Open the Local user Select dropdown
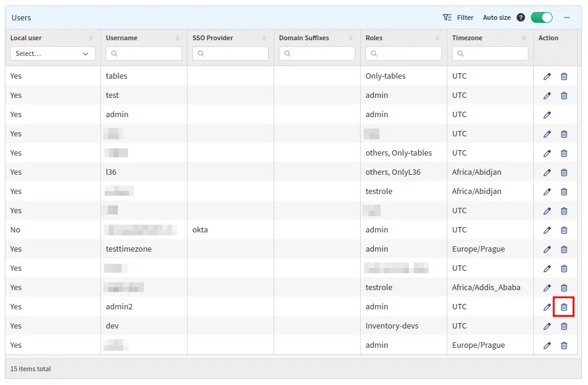The width and height of the screenshot is (588, 385). coord(52,53)
